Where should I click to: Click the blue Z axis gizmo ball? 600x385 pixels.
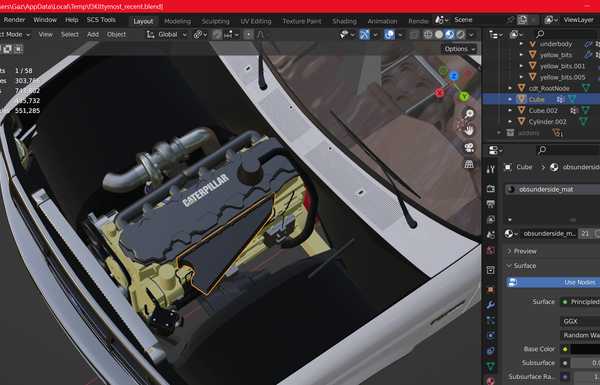pyautogui.click(x=454, y=76)
